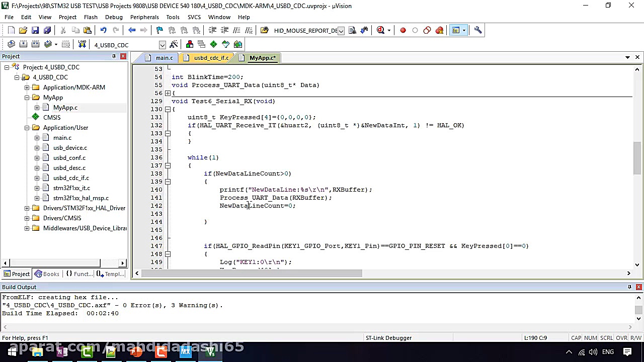This screenshot has width=644, height=362.
Task: Open the Pack Installer icon
Action: [x=238, y=45]
